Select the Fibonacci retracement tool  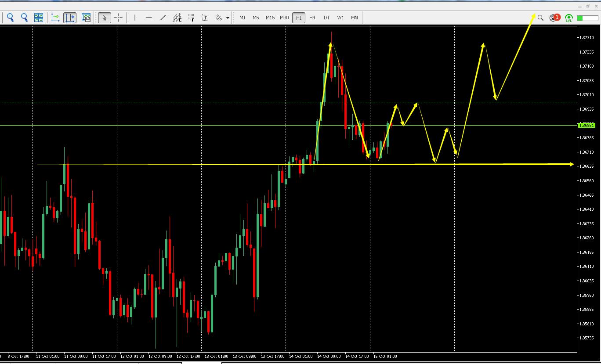click(191, 18)
